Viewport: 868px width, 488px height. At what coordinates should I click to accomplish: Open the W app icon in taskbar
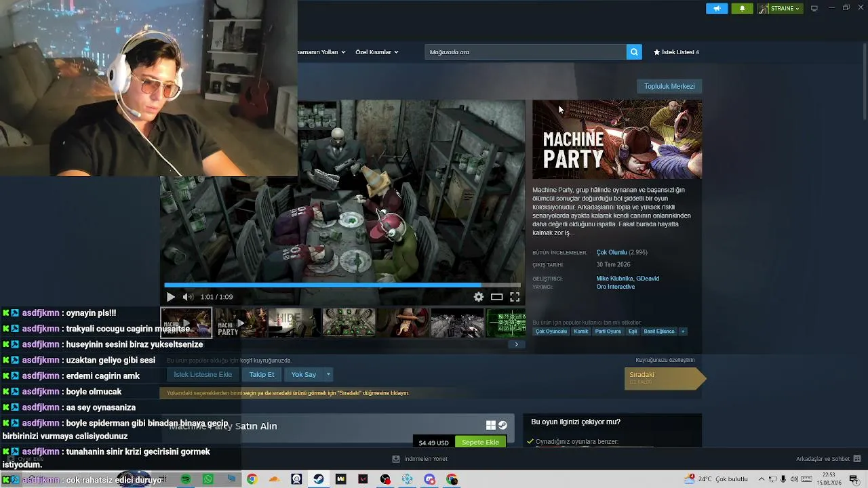340,479
